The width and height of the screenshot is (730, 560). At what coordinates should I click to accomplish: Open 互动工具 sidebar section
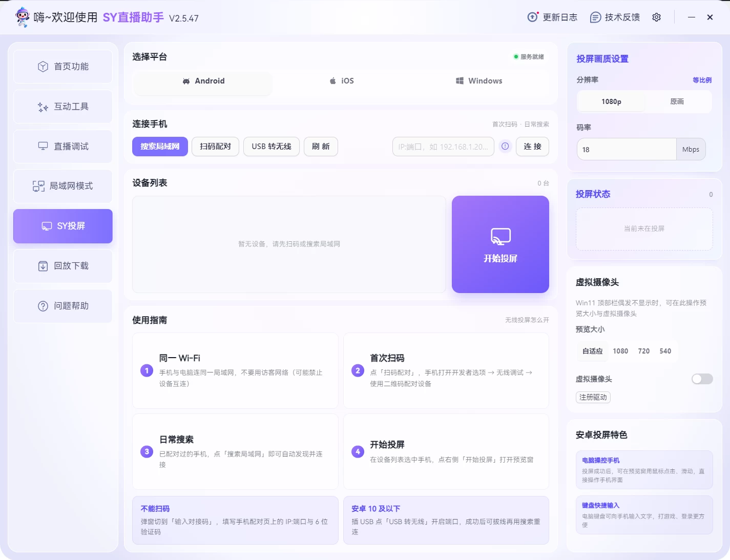(x=63, y=107)
